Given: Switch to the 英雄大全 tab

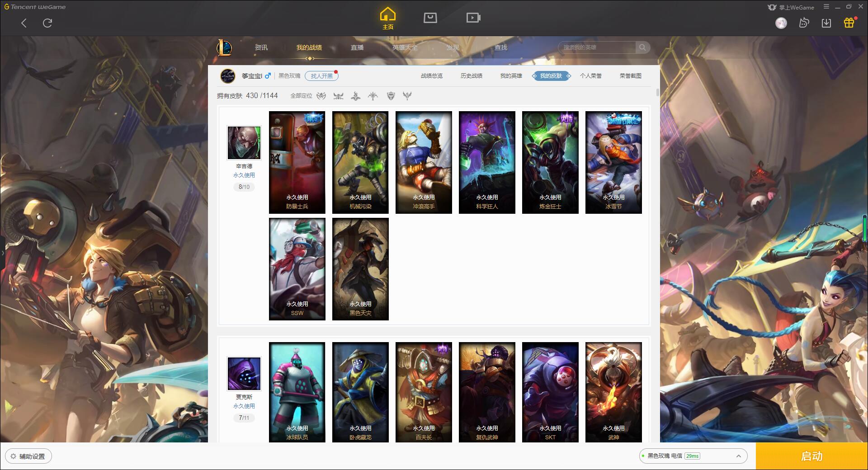Looking at the screenshot, I should [x=405, y=47].
